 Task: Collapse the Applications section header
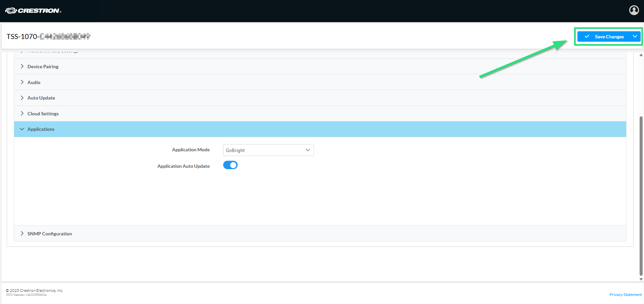click(x=41, y=129)
